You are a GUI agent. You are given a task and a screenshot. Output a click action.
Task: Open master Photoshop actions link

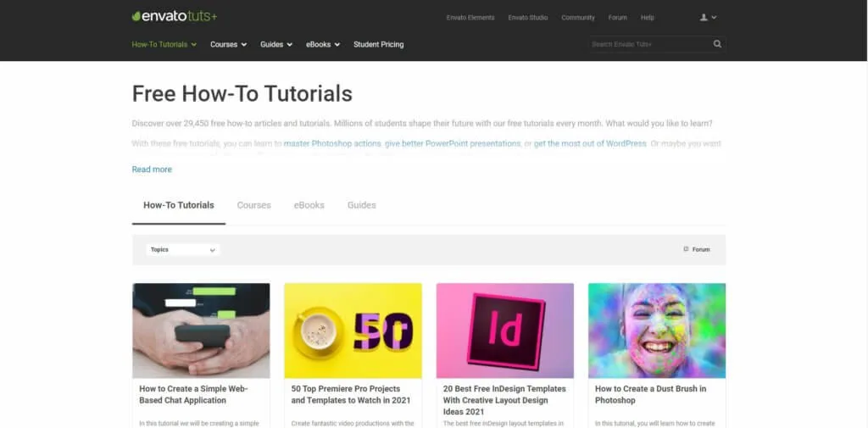click(x=332, y=143)
